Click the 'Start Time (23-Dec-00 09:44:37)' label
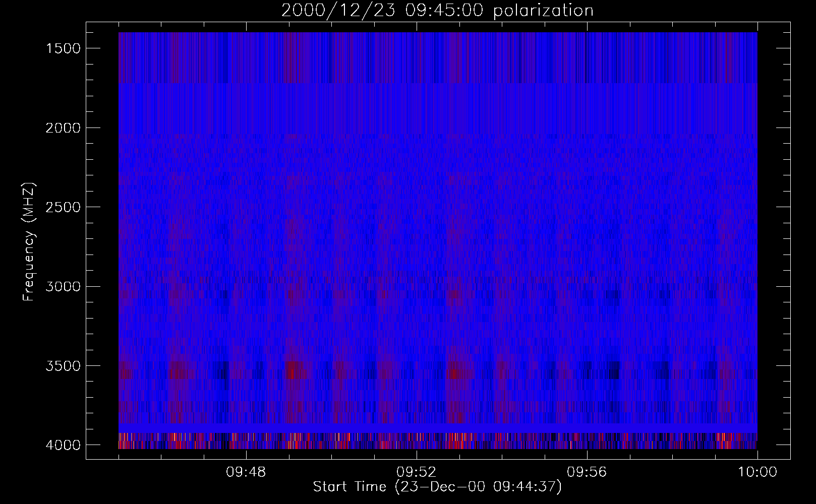Screen dimensions: 816x504 (437, 487)
